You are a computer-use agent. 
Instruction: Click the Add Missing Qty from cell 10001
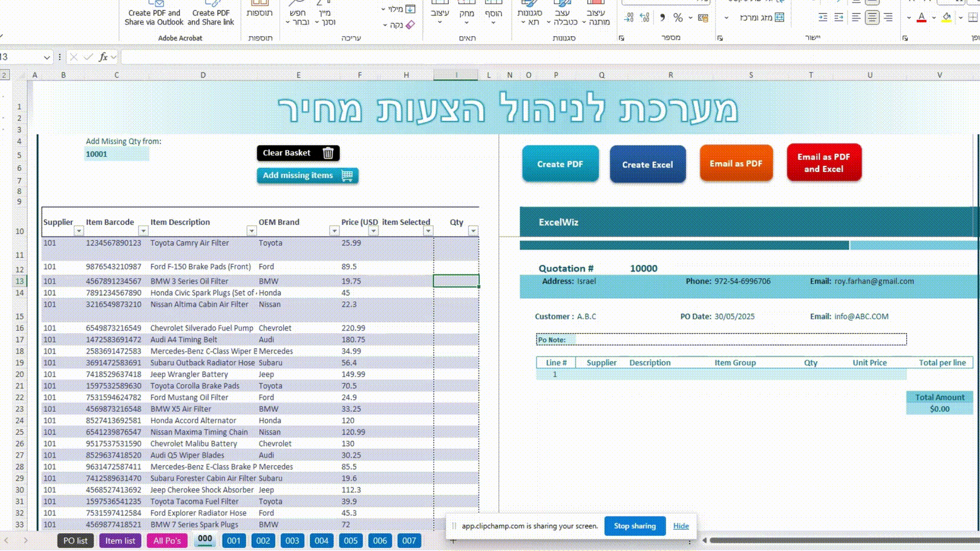pyautogui.click(x=116, y=154)
